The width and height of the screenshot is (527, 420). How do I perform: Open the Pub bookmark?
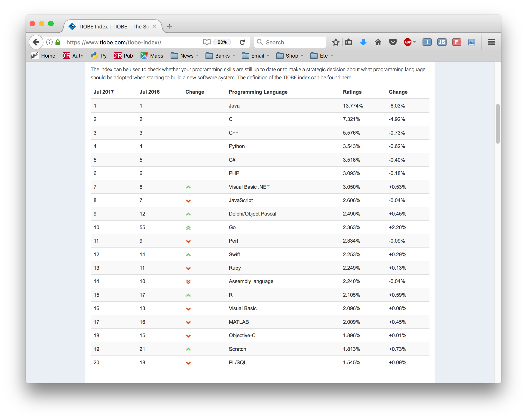(x=123, y=56)
